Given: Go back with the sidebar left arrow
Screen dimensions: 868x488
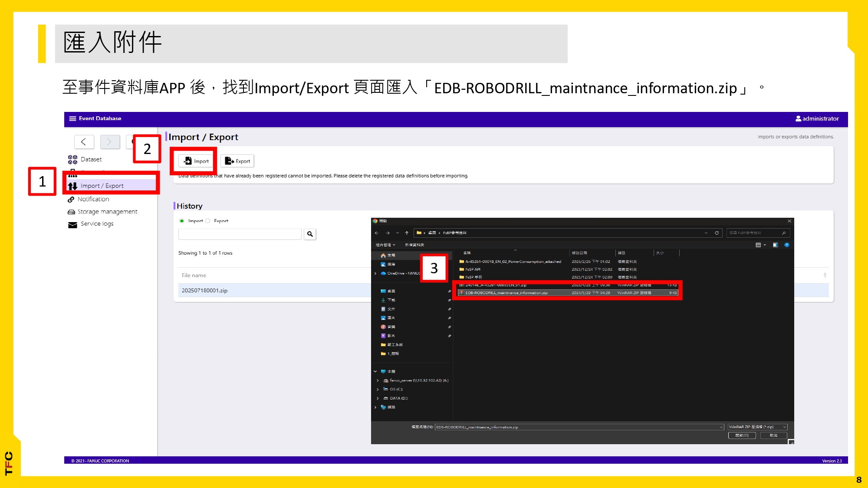Looking at the screenshot, I should (x=84, y=142).
